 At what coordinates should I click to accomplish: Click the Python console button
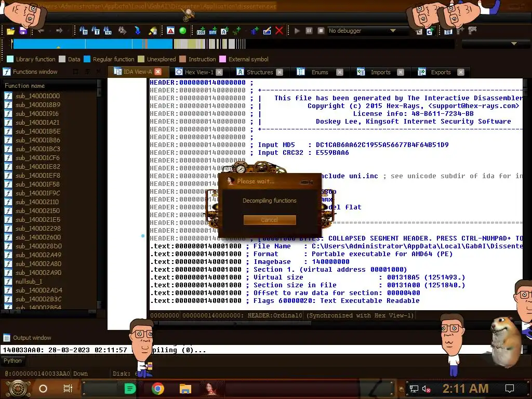pyautogui.click(x=12, y=361)
